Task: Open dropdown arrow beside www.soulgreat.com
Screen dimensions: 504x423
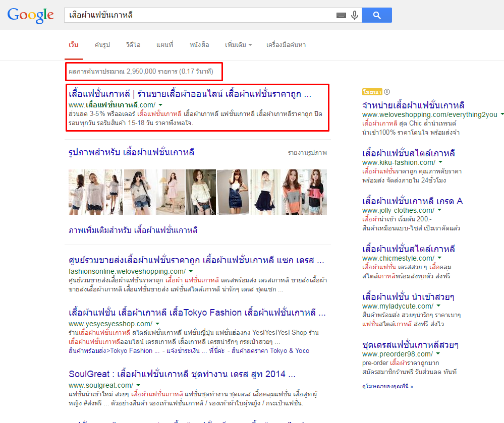Action: [138, 385]
